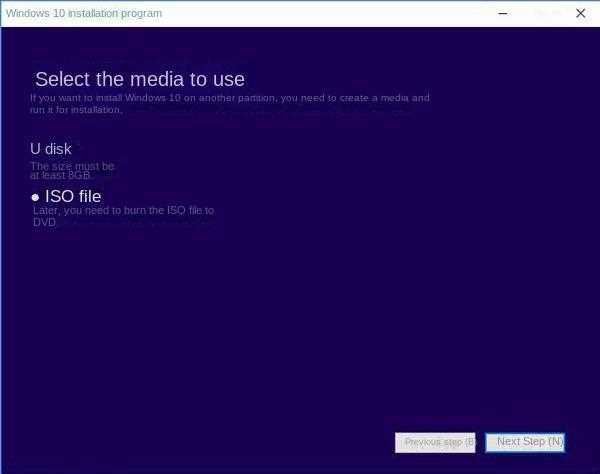Choose the U disk media option
Viewport: 600px width, 474px height.
[x=51, y=149]
